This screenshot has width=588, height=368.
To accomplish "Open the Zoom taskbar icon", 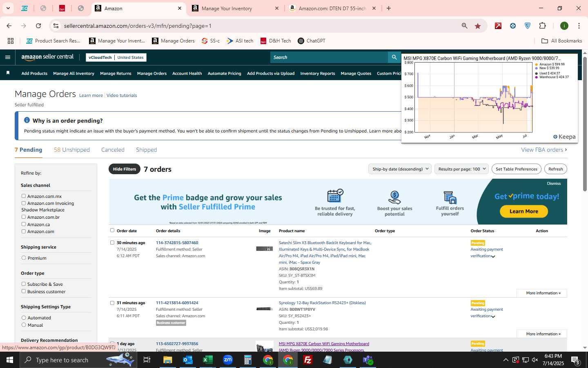I will tap(228, 360).
